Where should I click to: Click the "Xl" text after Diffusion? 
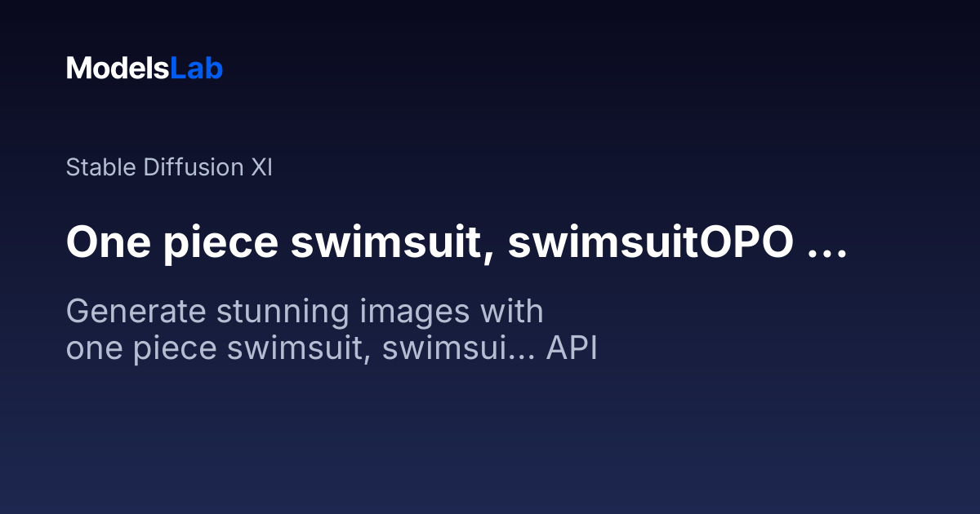[261, 167]
